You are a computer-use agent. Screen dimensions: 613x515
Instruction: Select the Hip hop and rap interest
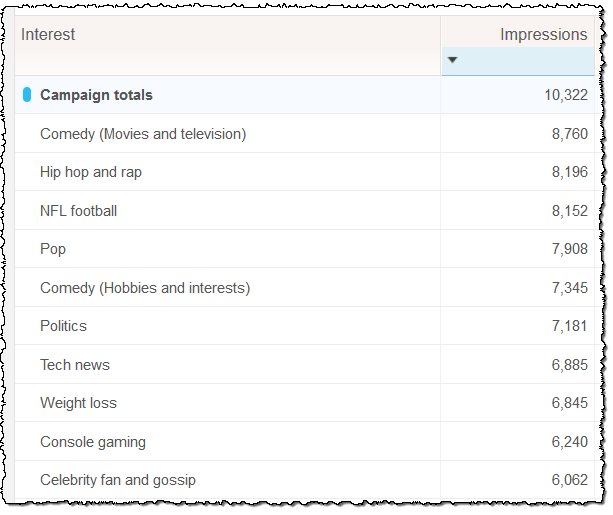point(91,172)
